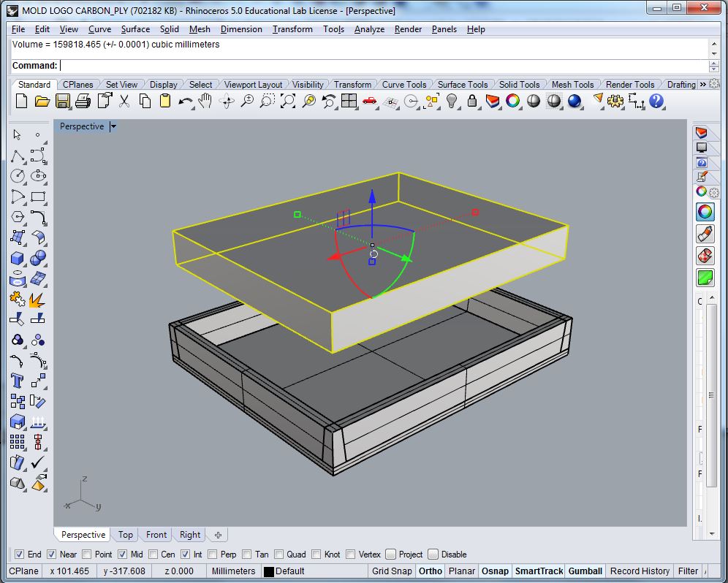Select the Pan view hand tool
The width and height of the screenshot is (728, 583).
205,102
